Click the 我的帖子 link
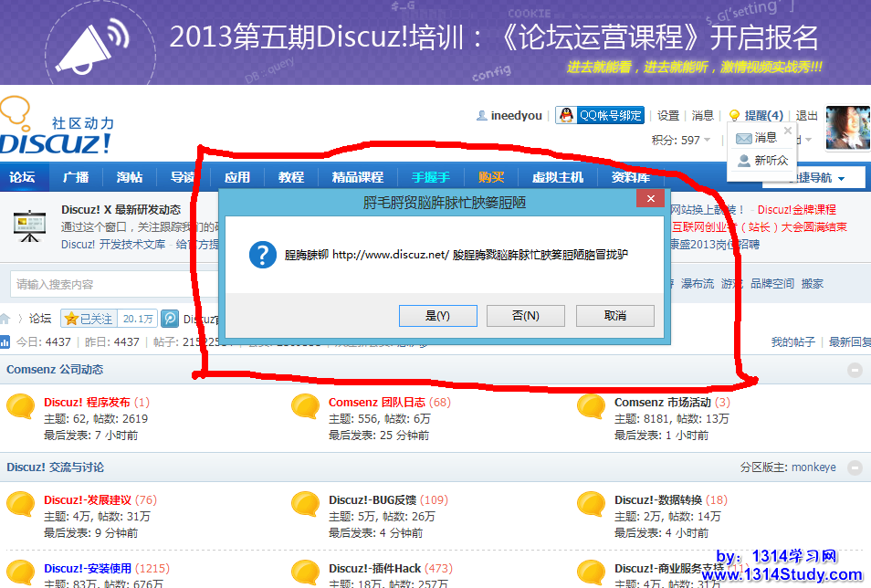 792,342
